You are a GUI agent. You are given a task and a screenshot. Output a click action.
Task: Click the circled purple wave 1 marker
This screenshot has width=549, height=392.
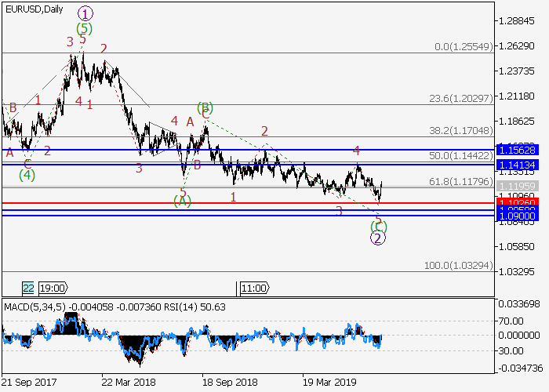(x=85, y=13)
